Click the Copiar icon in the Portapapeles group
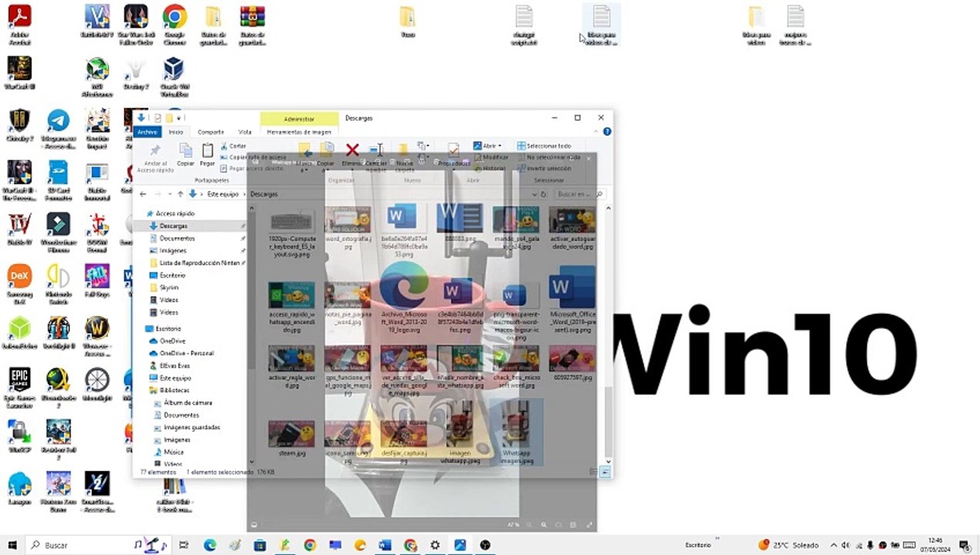The height and width of the screenshot is (555, 980). click(186, 154)
